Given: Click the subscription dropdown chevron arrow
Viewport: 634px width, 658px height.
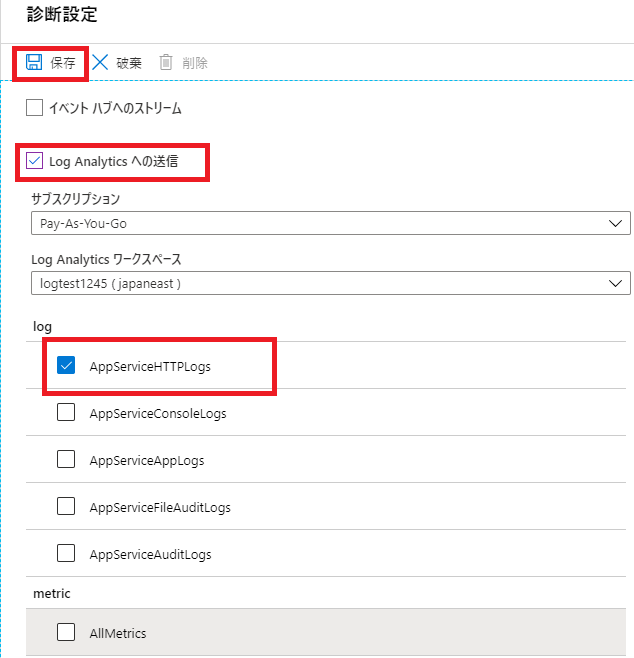Looking at the screenshot, I should pos(615,223).
